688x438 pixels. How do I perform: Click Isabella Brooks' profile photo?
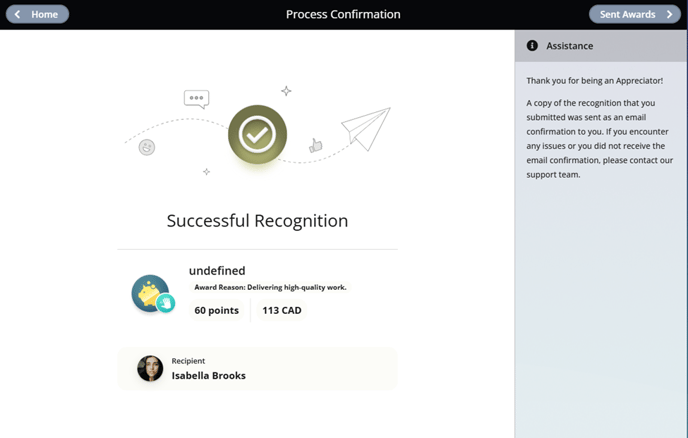pyautogui.click(x=150, y=368)
